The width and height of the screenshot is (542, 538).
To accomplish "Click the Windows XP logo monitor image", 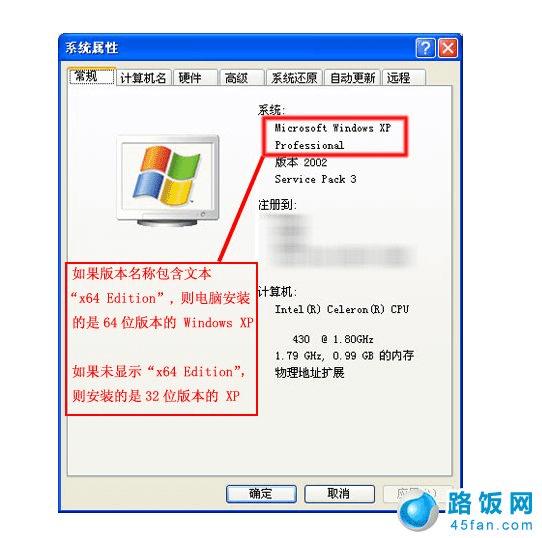I will click(168, 180).
